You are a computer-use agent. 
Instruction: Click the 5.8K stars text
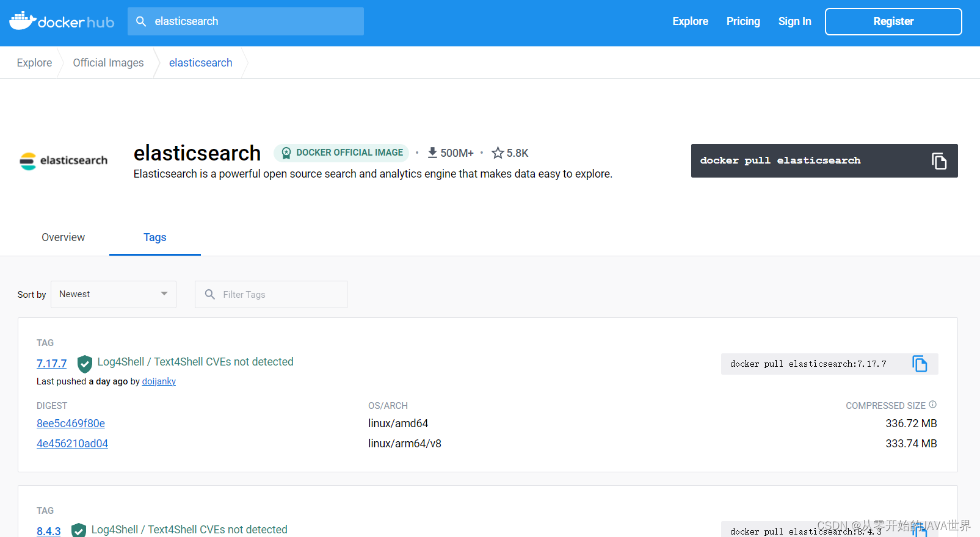pyautogui.click(x=517, y=153)
